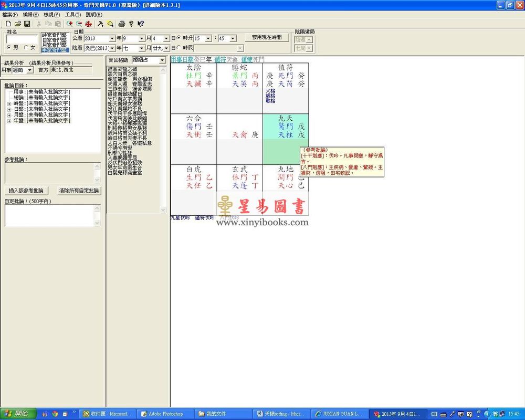Expand the 年盤 tree node

point(9,121)
